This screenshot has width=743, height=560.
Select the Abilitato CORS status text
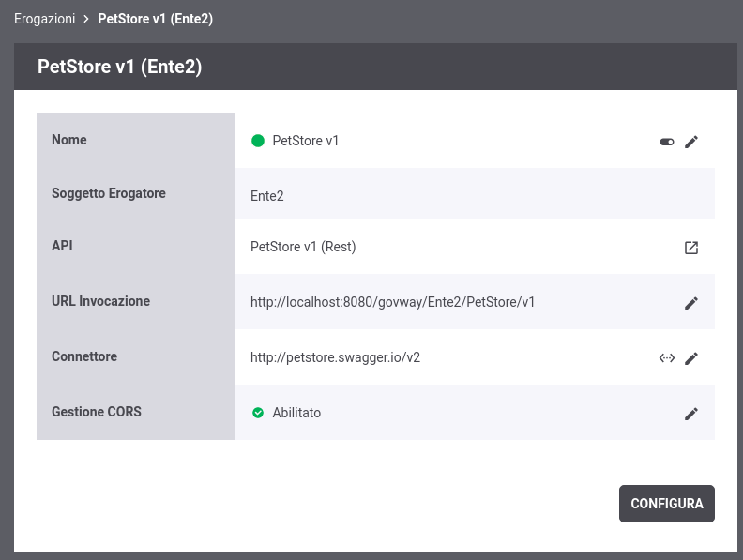[x=296, y=413]
